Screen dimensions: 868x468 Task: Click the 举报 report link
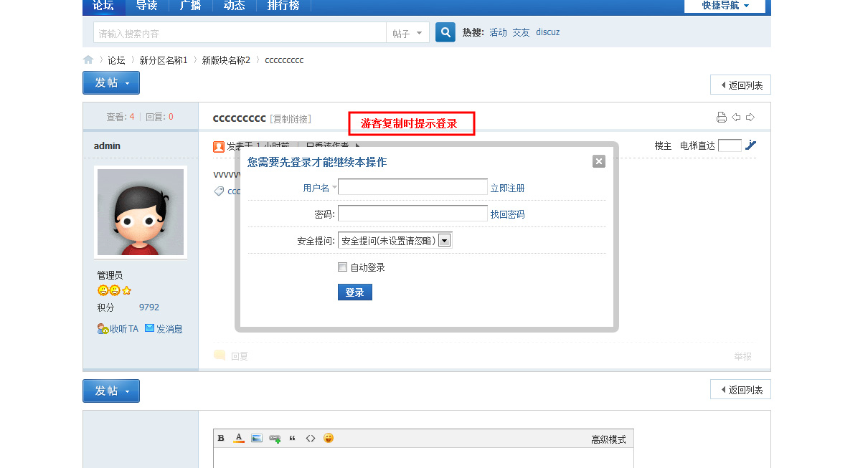pos(742,356)
